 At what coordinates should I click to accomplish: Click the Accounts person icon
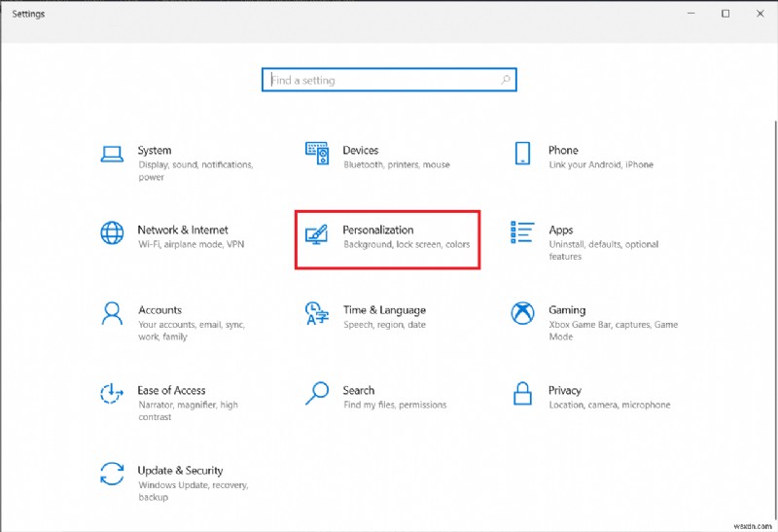point(112,313)
